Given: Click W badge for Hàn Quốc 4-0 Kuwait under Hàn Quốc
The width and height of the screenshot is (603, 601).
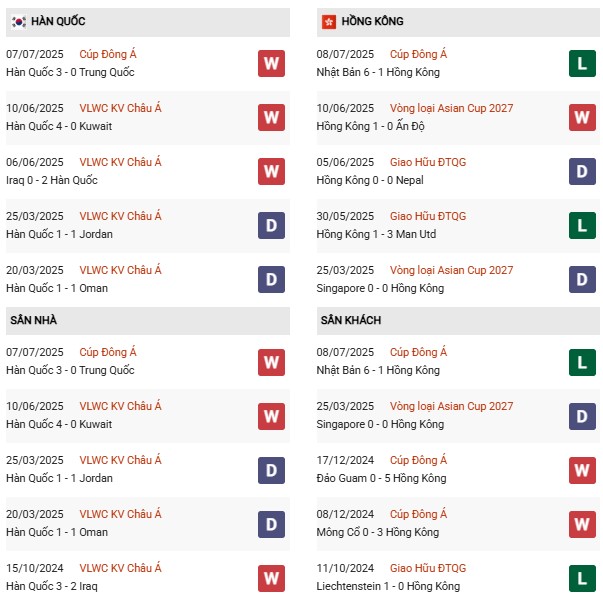Looking at the screenshot, I should point(271,117).
